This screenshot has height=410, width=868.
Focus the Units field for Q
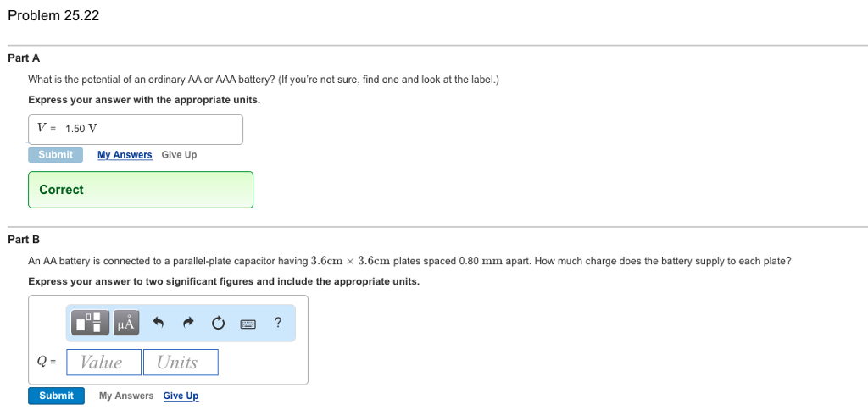[x=181, y=363]
